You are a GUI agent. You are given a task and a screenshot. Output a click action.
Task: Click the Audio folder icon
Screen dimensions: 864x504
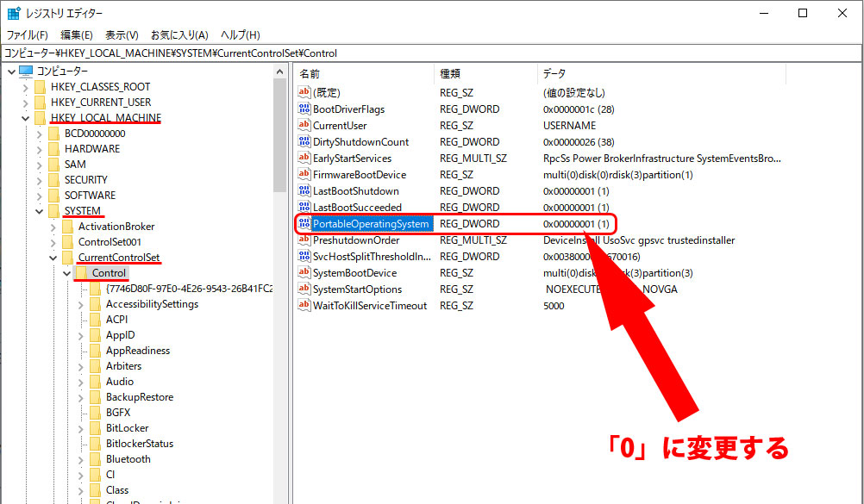[96, 381]
